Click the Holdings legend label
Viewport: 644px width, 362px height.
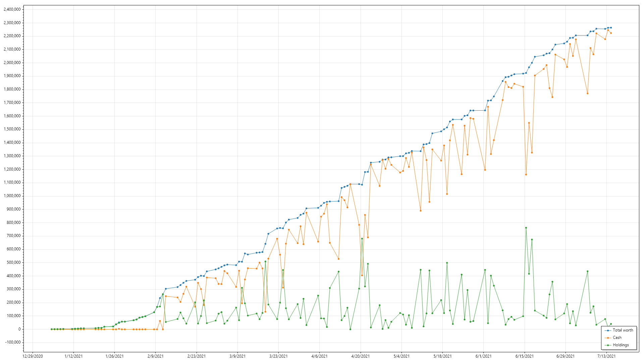click(x=621, y=345)
